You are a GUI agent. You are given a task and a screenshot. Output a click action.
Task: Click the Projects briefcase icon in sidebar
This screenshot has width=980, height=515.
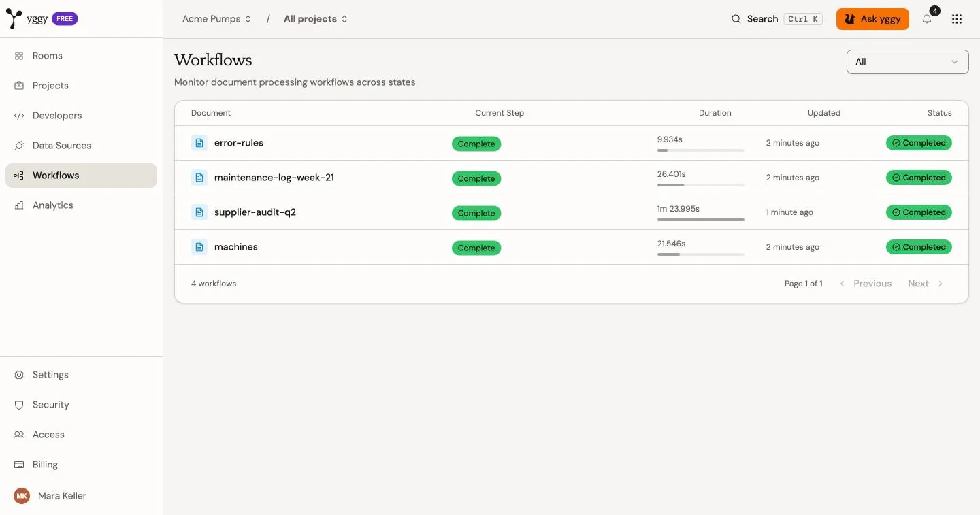[19, 86]
